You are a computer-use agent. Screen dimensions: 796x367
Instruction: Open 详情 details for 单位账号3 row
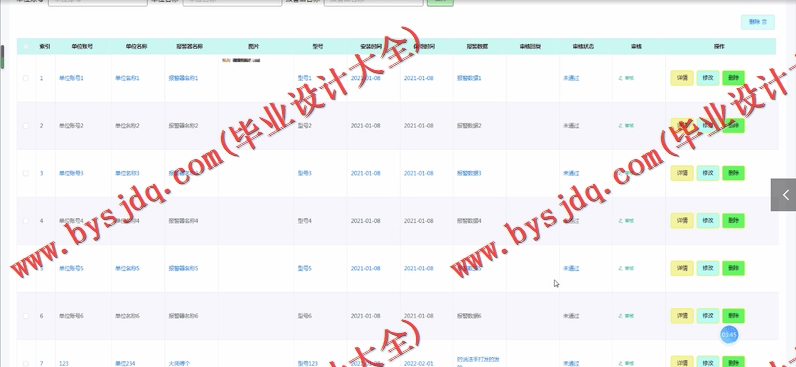pos(682,173)
